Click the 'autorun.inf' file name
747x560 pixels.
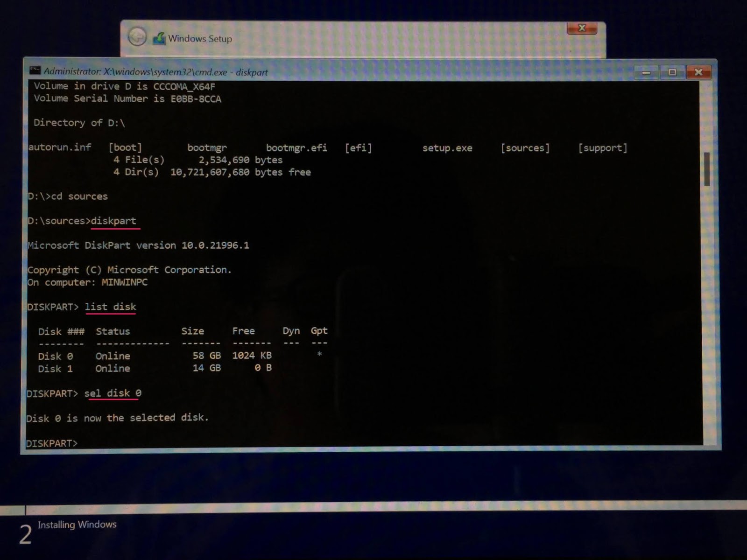tap(60, 147)
